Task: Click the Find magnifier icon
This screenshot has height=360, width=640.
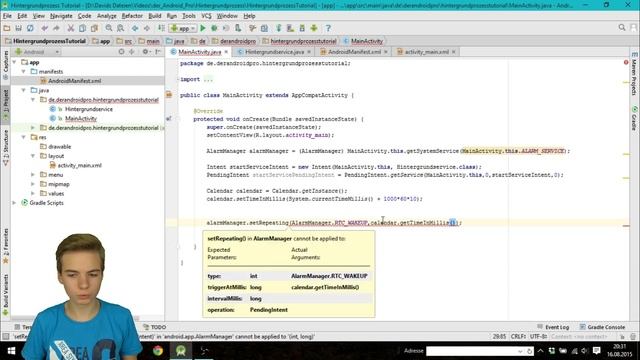Action: pos(109,28)
